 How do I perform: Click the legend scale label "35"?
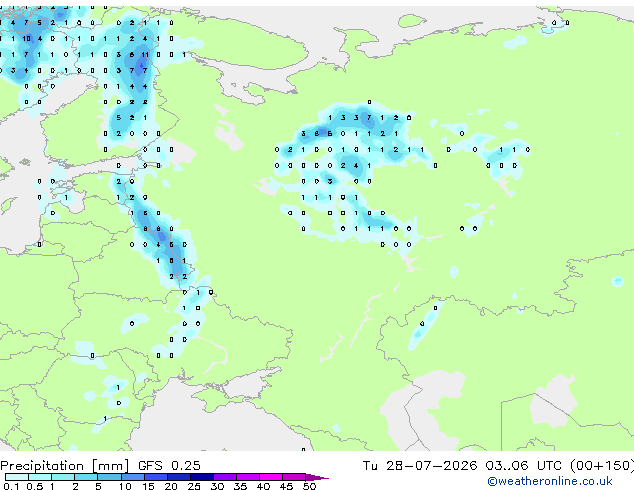point(240,486)
